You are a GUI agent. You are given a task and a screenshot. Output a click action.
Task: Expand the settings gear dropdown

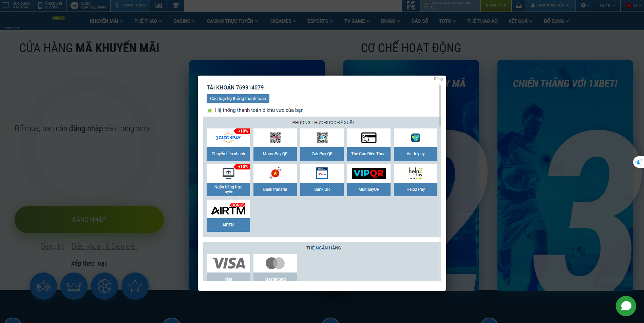585,5
